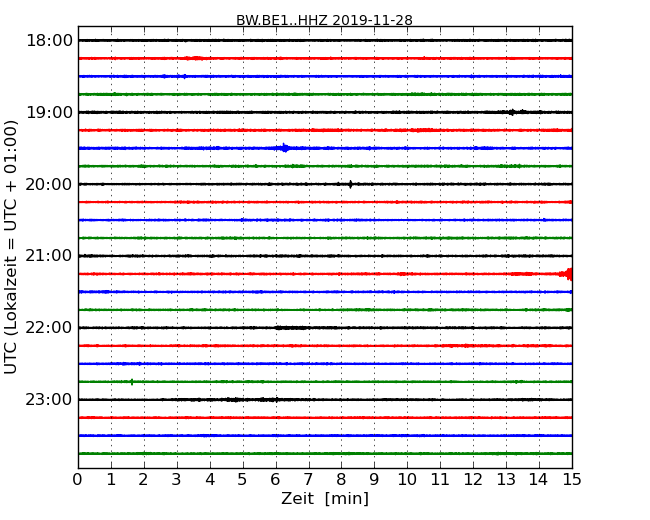Click the "10" x-axis tick label
Viewport: 650px width, 520px height.
coord(407,479)
